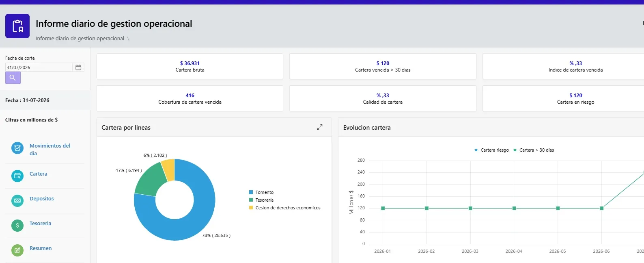The width and height of the screenshot is (644, 263).
Task: Click the Resumen edit icon
Action: coord(17,250)
